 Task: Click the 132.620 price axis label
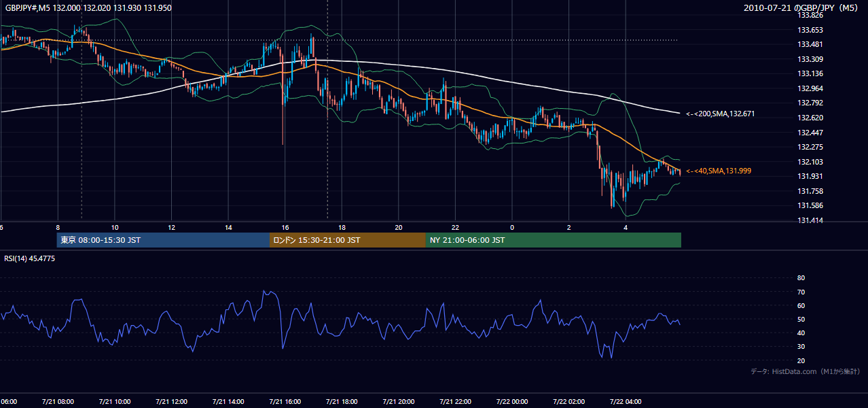tap(810, 118)
